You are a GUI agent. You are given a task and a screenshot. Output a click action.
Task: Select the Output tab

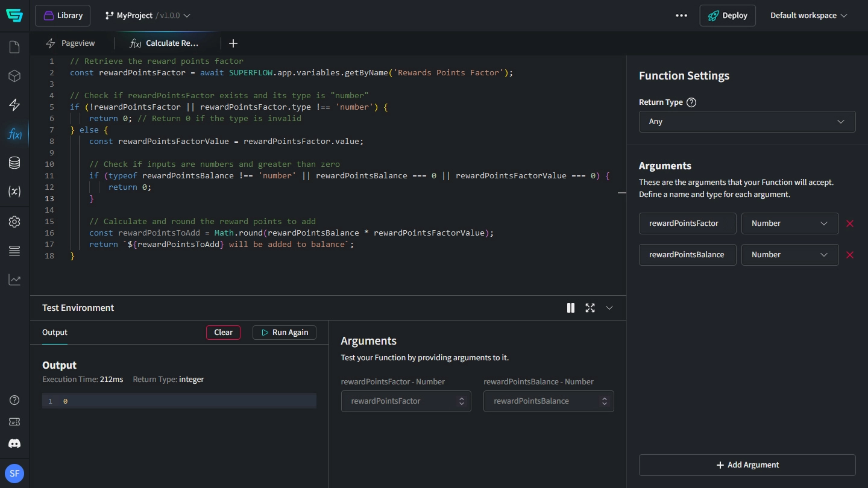(x=55, y=333)
